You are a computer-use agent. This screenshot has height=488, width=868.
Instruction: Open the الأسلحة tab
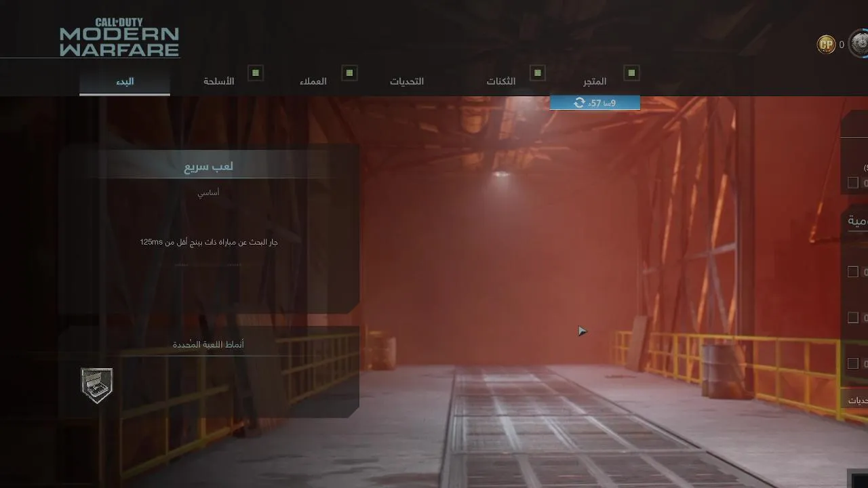(219, 81)
